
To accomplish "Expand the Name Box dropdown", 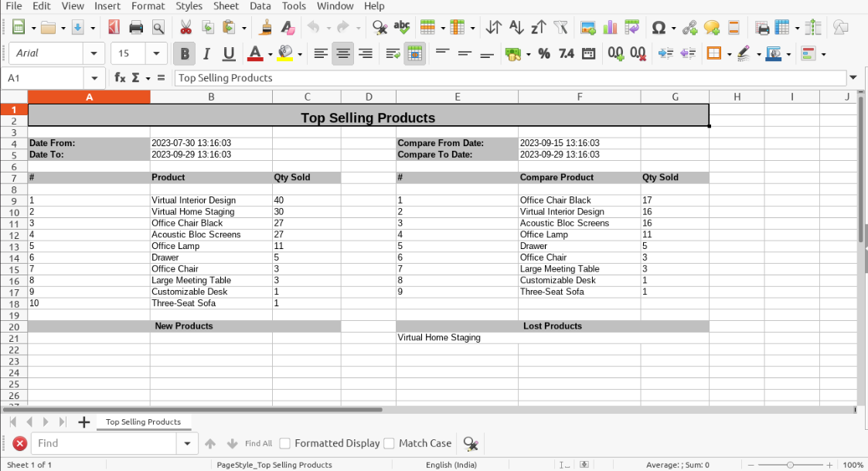I will (94, 78).
